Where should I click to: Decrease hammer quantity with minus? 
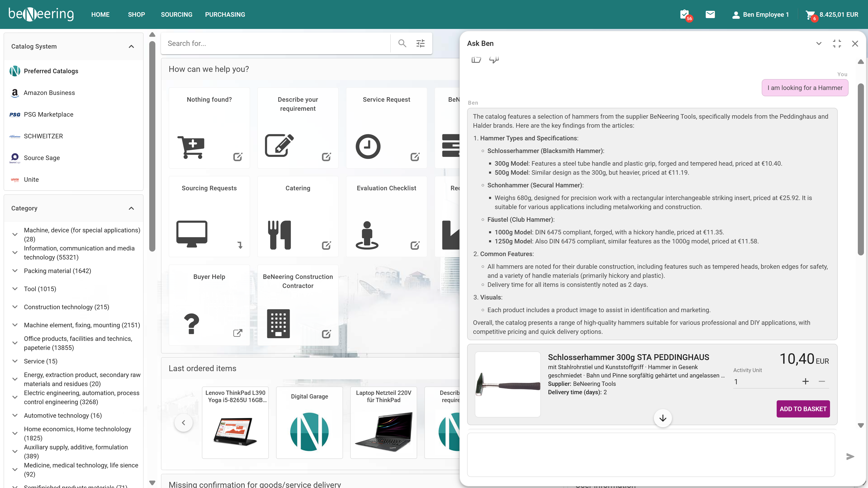point(822,381)
